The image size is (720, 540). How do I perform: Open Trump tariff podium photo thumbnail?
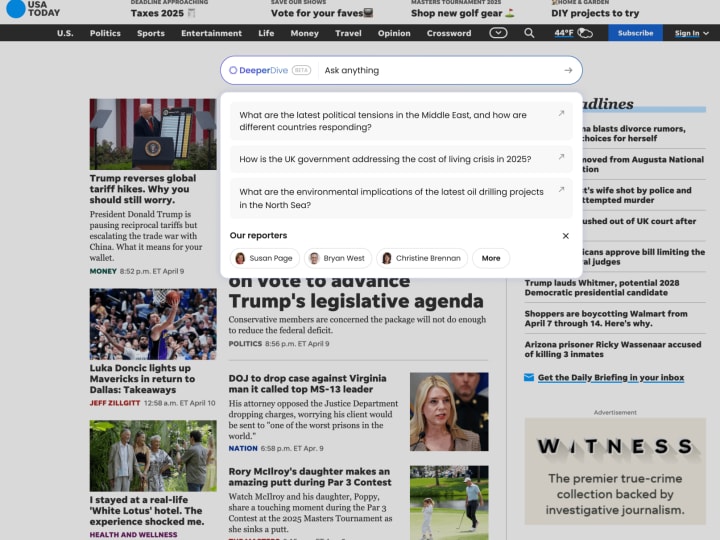pos(153,134)
